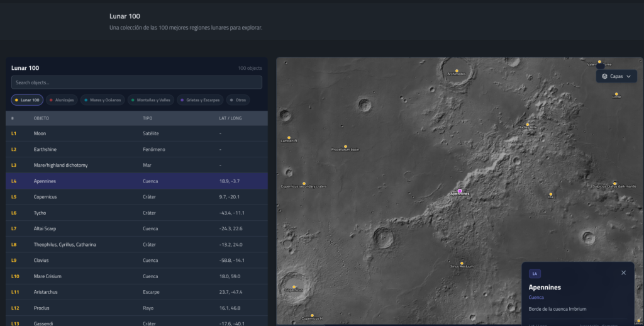Select the Mare Crisium row
The height and width of the screenshot is (326, 644).
click(136, 276)
